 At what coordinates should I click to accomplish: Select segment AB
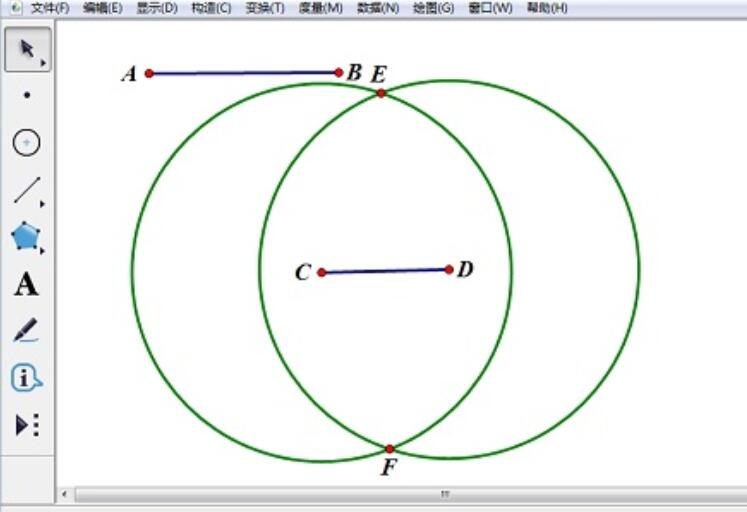[x=244, y=73]
